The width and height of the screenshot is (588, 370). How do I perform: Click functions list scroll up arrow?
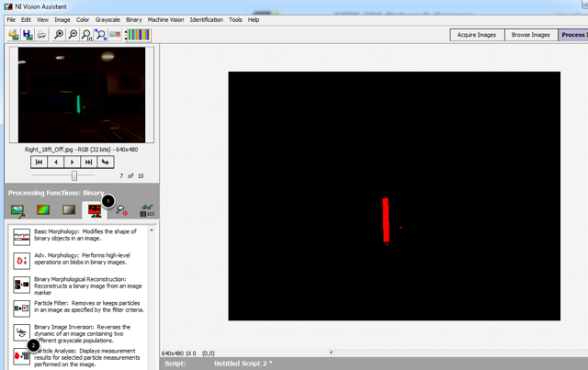(x=152, y=230)
